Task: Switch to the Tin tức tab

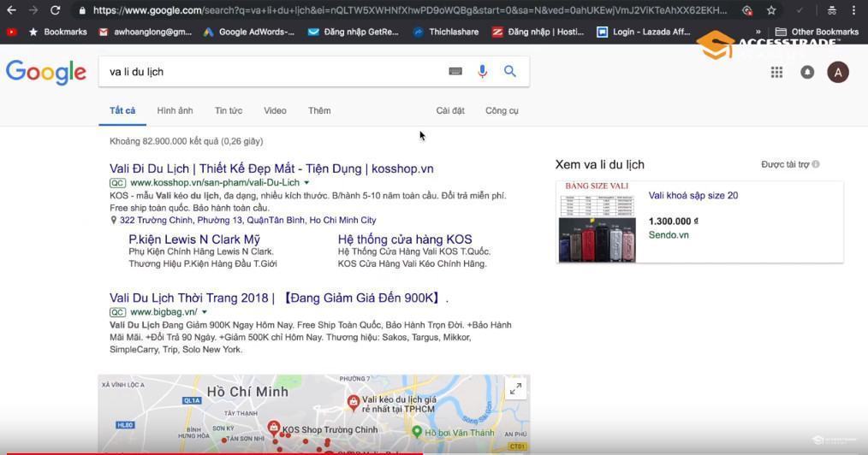Action: (x=229, y=110)
